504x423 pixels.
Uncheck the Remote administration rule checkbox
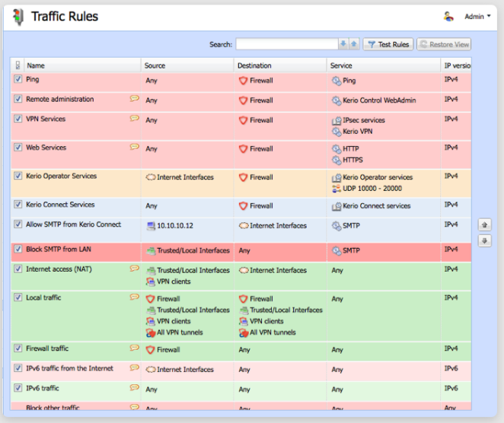click(x=18, y=99)
